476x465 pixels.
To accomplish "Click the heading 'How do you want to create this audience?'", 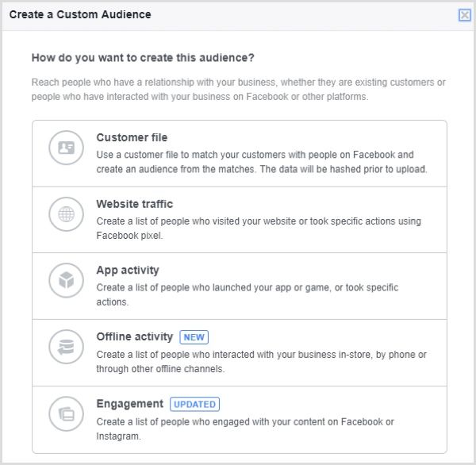I will click(143, 58).
